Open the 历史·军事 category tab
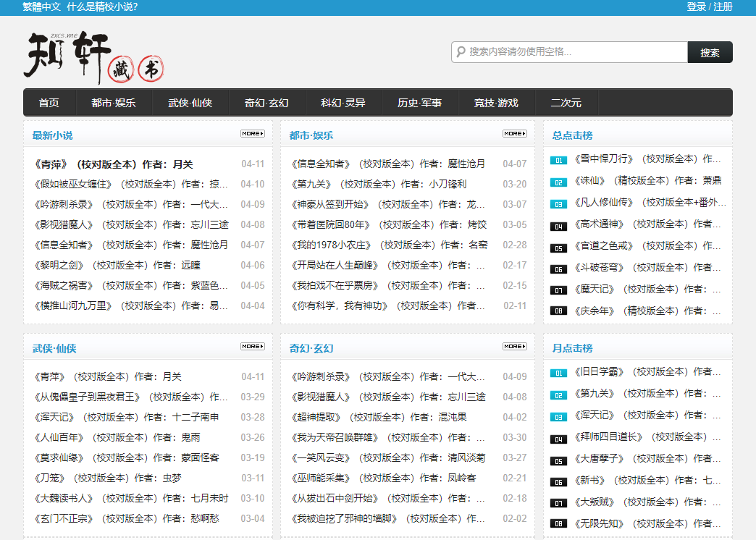 (x=418, y=102)
